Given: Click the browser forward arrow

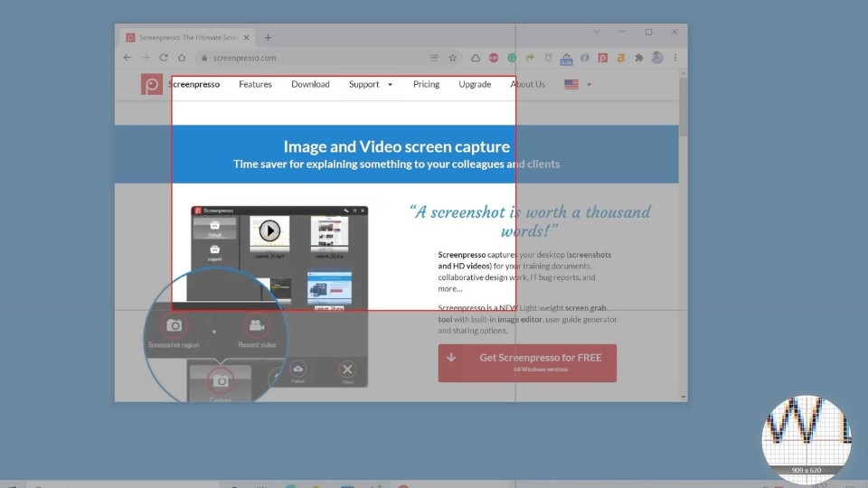Looking at the screenshot, I should [x=145, y=58].
